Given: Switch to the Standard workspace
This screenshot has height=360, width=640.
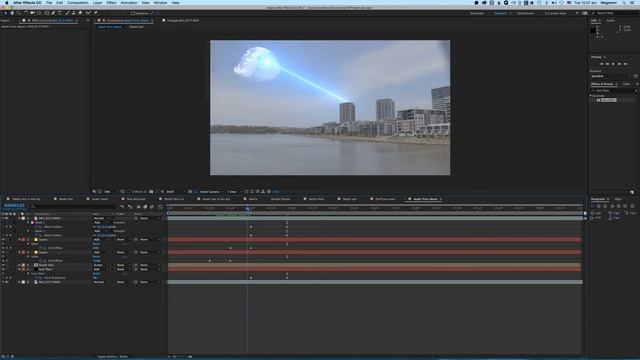Looking at the screenshot, I should (x=500, y=13).
